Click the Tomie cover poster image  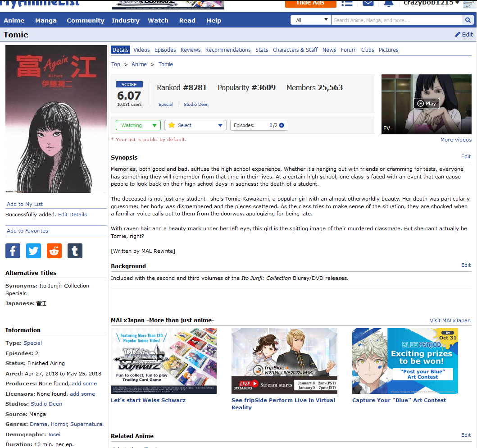coord(56,119)
